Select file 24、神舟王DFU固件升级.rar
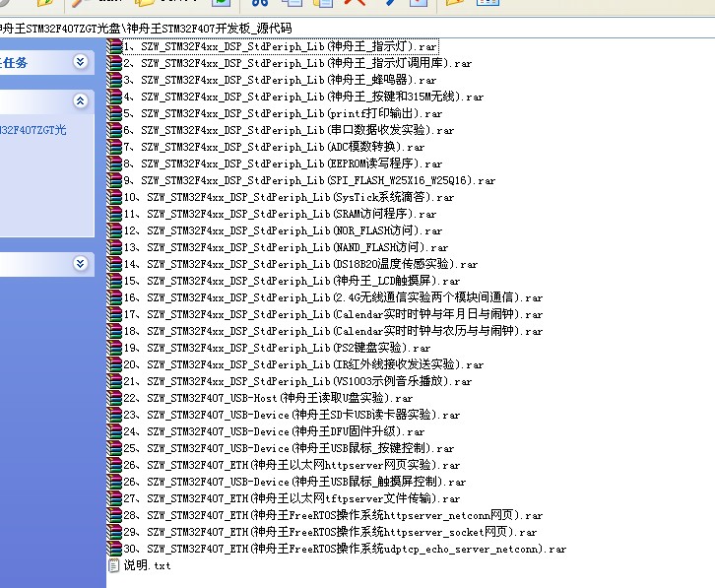The image size is (715, 588). [274, 431]
